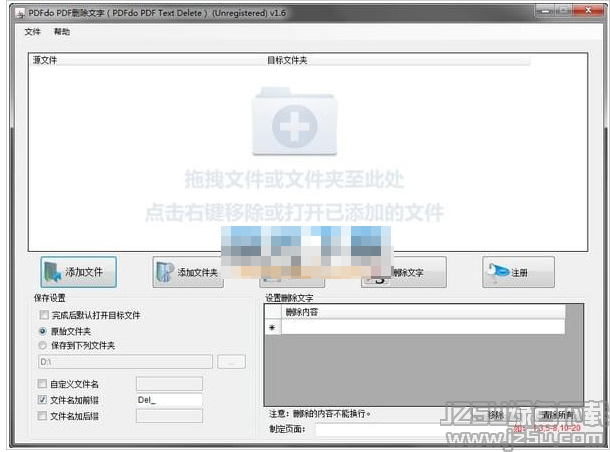Select the 保存到下列文件夹 radio button
Image resolution: width=610 pixels, height=452 pixels.
[x=43, y=345]
